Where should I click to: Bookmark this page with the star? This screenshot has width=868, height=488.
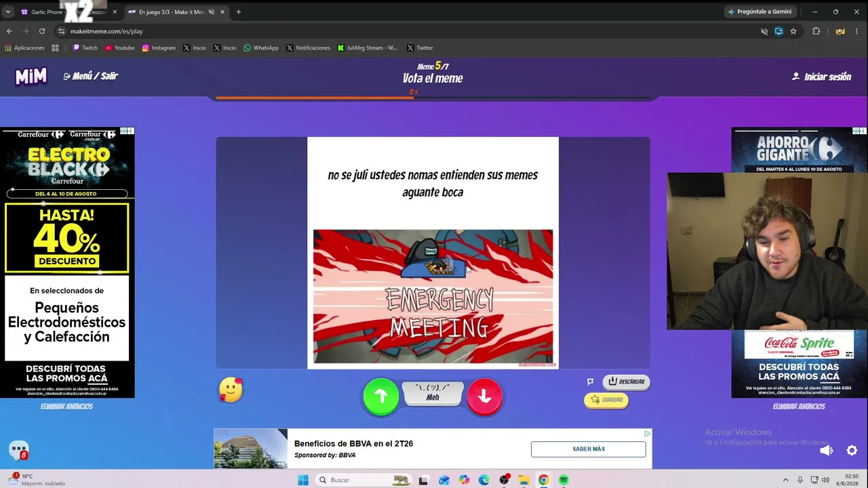click(793, 31)
